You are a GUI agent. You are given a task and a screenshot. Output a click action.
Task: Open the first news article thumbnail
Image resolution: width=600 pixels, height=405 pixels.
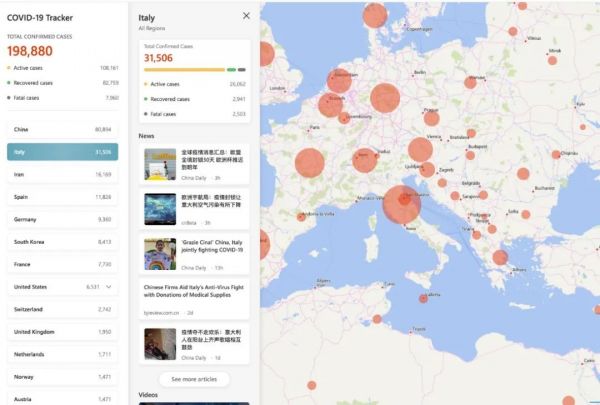coord(160,164)
